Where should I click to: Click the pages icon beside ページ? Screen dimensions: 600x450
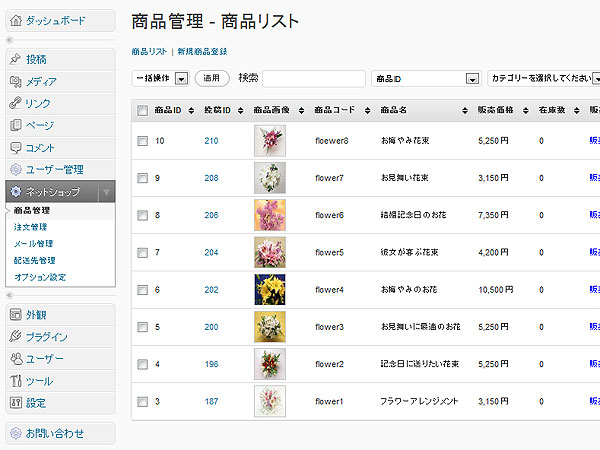[x=15, y=125]
